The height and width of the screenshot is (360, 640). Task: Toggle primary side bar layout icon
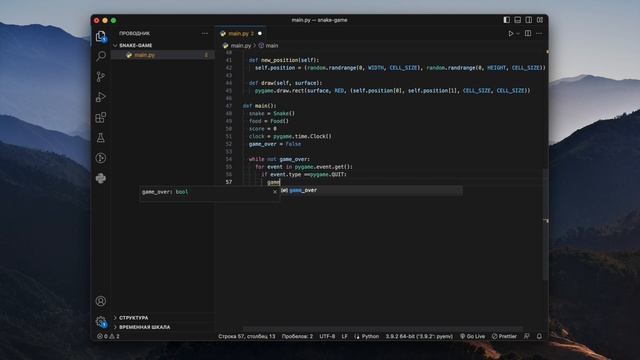click(x=507, y=20)
